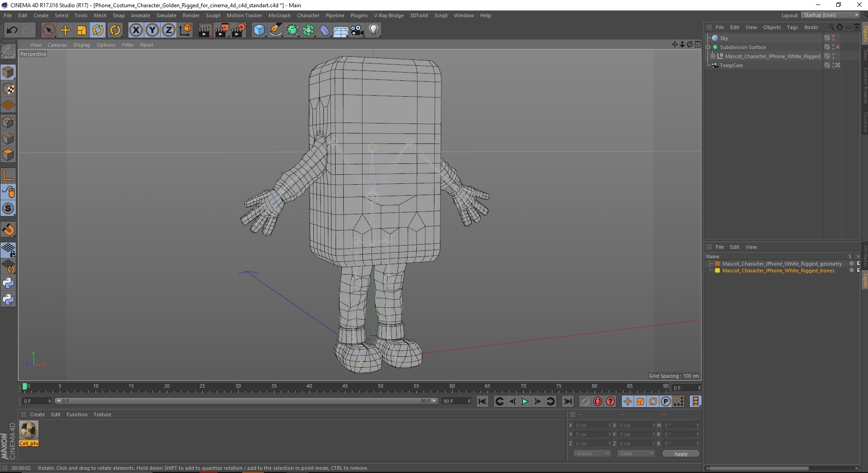This screenshot has height=473, width=868.
Task: Open the File menu
Action: click(x=8, y=15)
